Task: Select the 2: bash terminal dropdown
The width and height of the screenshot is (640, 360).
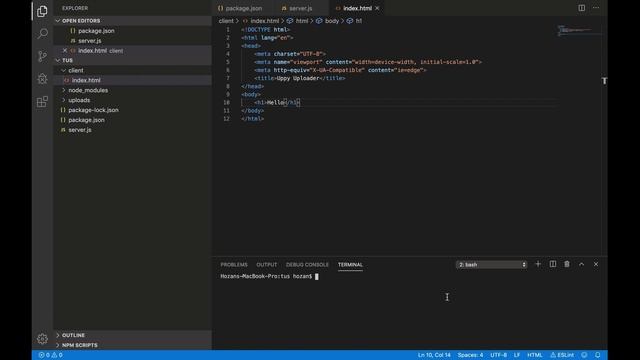Action: click(x=491, y=265)
